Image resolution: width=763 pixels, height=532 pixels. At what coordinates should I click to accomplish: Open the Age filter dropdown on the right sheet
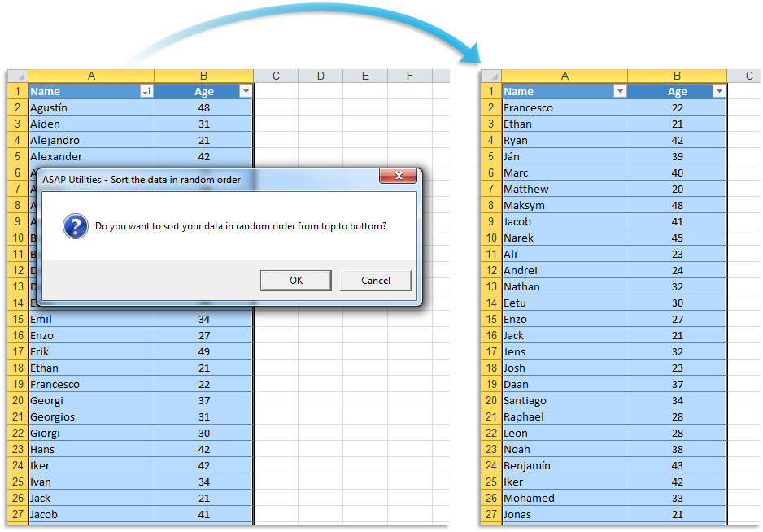click(719, 91)
